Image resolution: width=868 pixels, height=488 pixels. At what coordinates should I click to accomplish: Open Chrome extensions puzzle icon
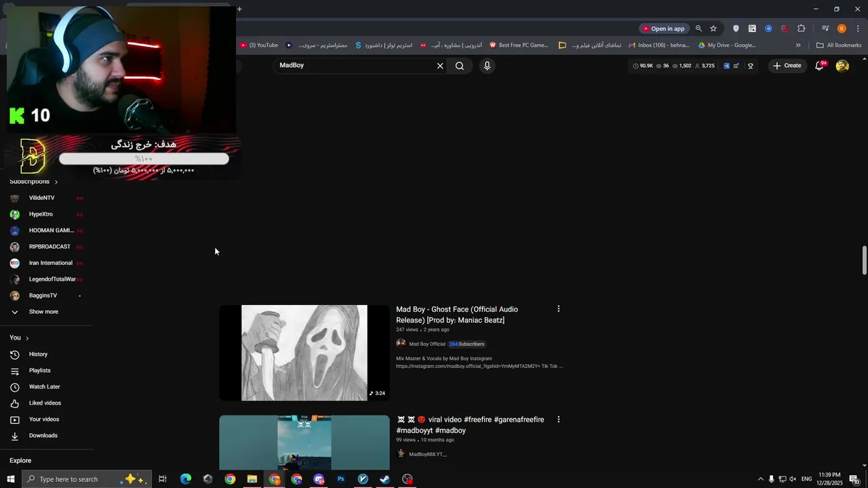pyautogui.click(x=802, y=28)
